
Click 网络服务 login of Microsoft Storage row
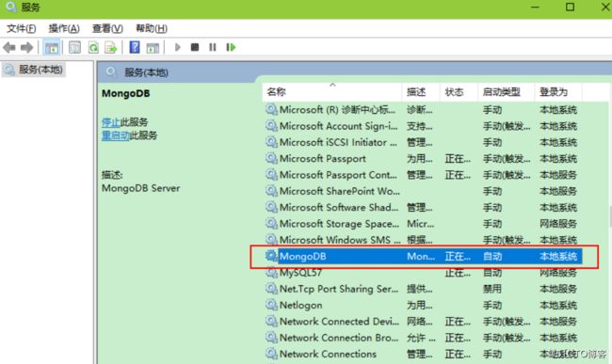[x=558, y=224]
